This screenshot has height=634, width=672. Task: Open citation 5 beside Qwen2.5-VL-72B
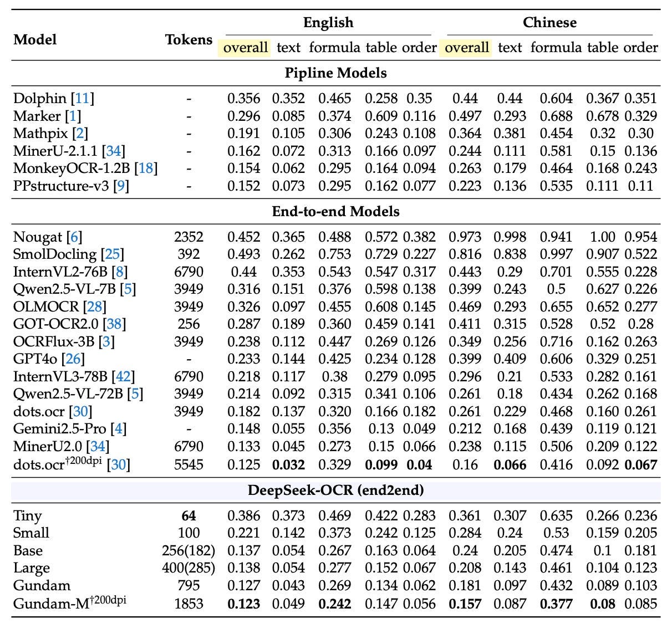tap(135, 394)
